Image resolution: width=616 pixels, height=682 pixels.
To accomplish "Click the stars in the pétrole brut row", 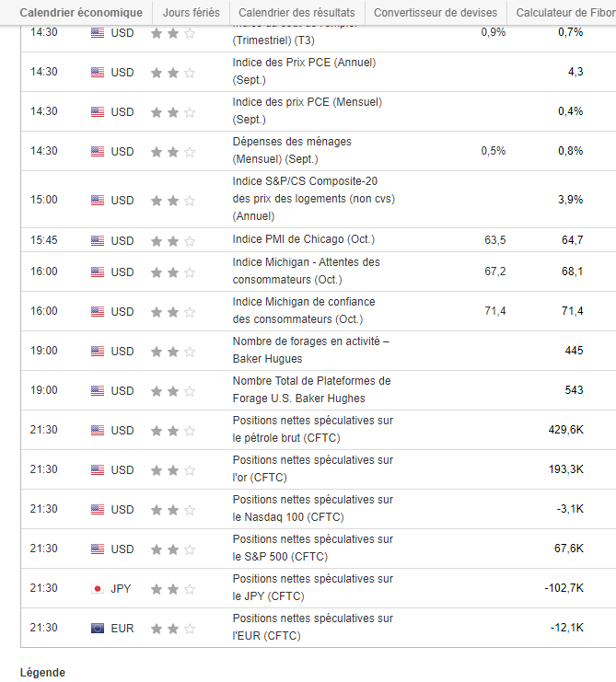I will (x=173, y=430).
